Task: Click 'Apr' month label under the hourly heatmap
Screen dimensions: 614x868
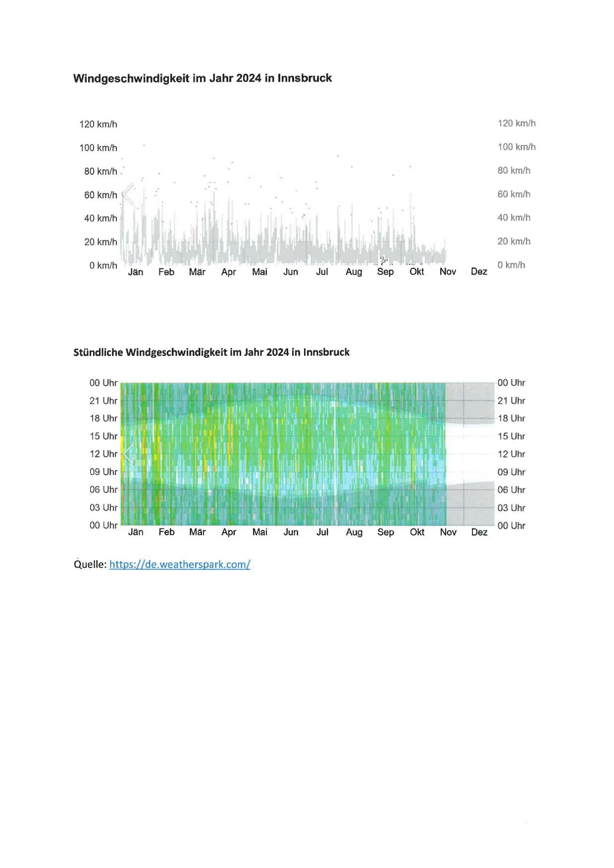Action: pos(229,532)
